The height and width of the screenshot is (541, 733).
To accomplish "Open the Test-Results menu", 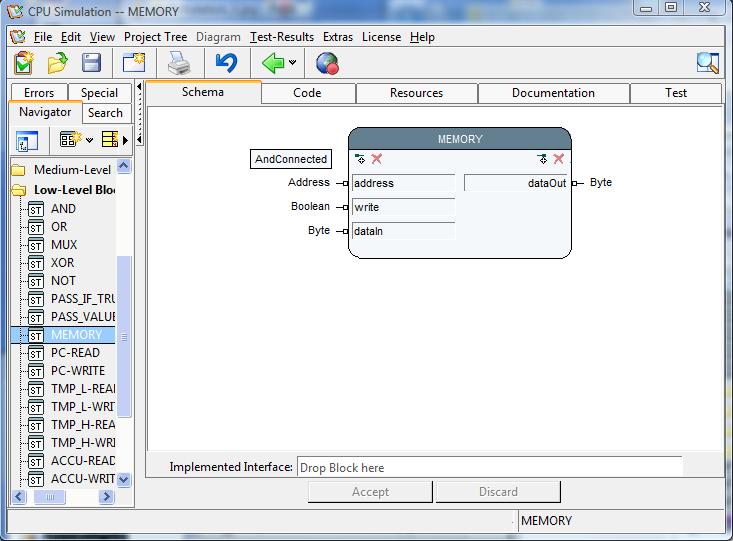I will pyautogui.click(x=282, y=37).
